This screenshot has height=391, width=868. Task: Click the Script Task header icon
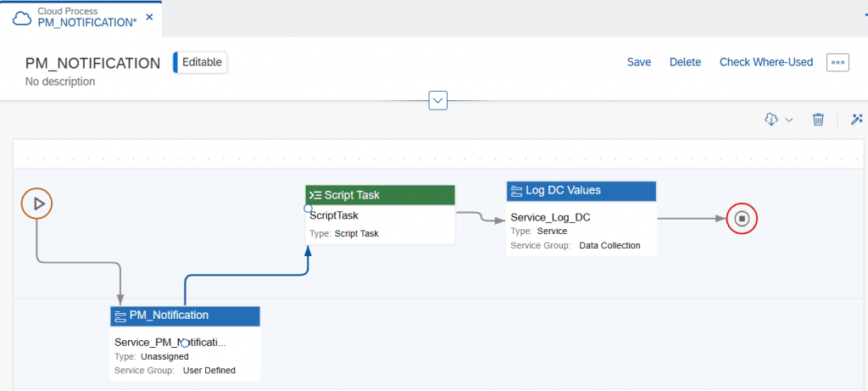[315, 195]
